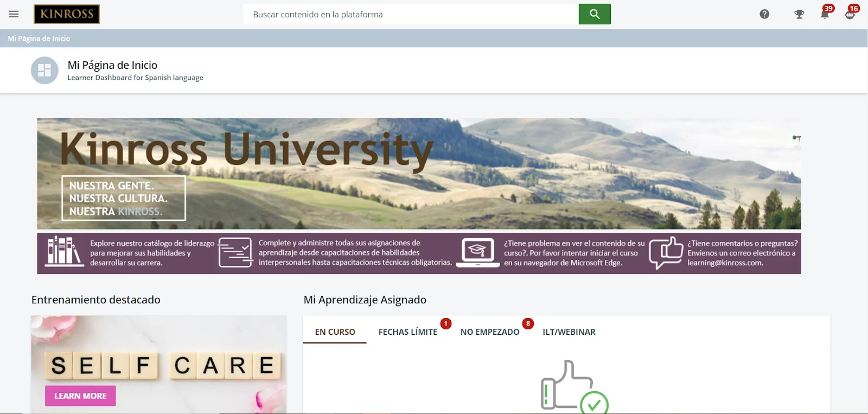Open the trophy achievements icon
Viewport: 868px width, 414px height.
click(799, 14)
